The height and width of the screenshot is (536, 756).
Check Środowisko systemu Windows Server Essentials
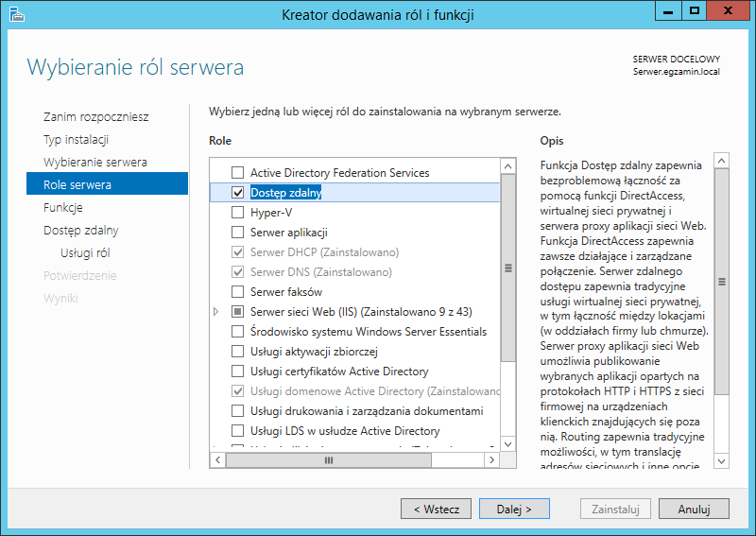point(238,332)
